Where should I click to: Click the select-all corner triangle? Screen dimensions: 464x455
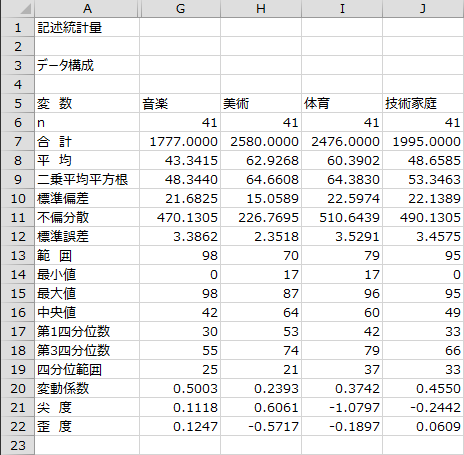click(25, 9)
